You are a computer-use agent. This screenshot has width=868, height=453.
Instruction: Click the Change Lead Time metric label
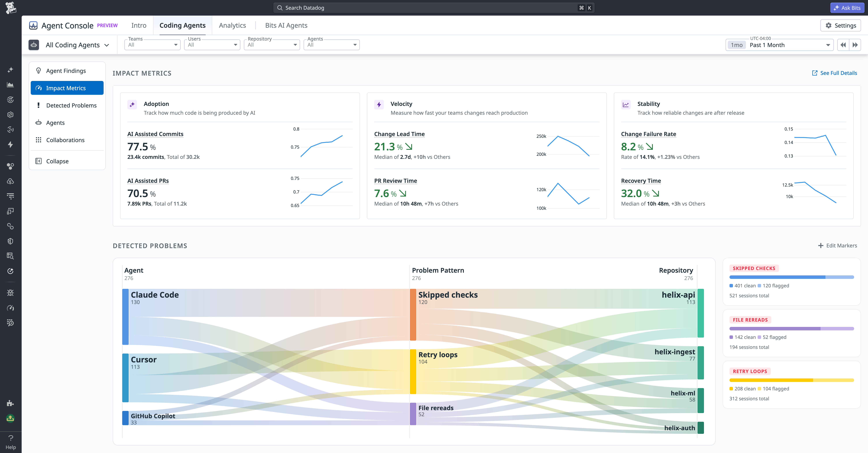coord(399,134)
